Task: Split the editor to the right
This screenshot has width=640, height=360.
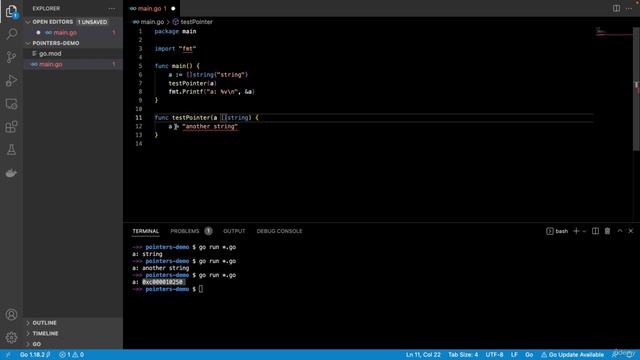Action: pos(616,9)
